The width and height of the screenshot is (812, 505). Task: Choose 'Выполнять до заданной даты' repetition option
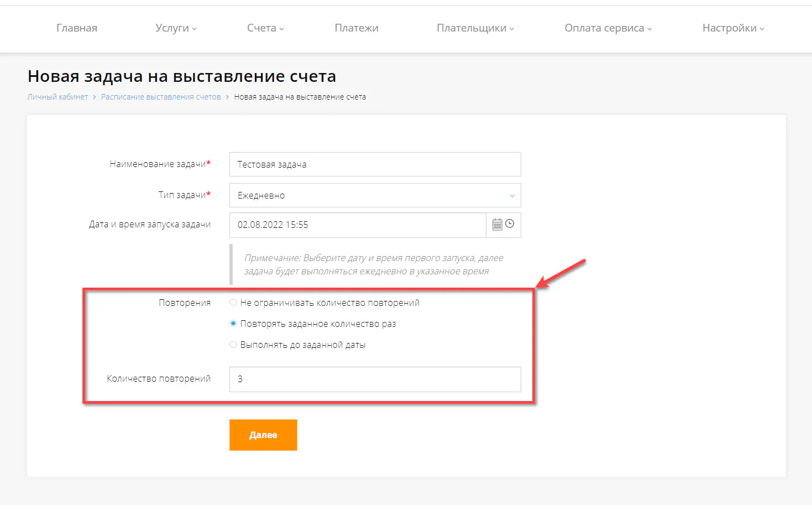click(233, 344)
